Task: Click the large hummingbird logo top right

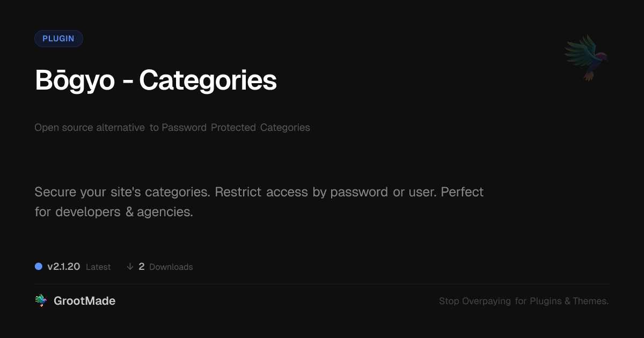Action: point(587,57)
